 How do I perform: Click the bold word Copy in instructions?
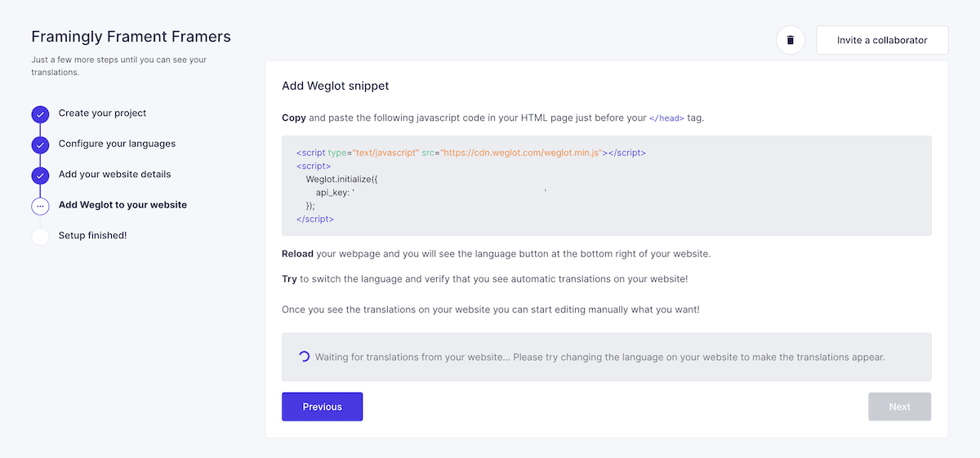click(294, 118)
